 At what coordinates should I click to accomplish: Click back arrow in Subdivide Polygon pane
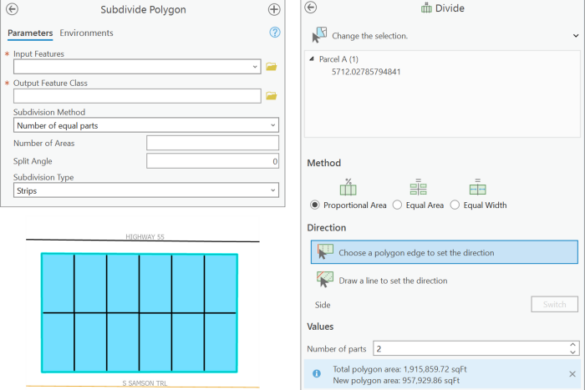point(12,9)
